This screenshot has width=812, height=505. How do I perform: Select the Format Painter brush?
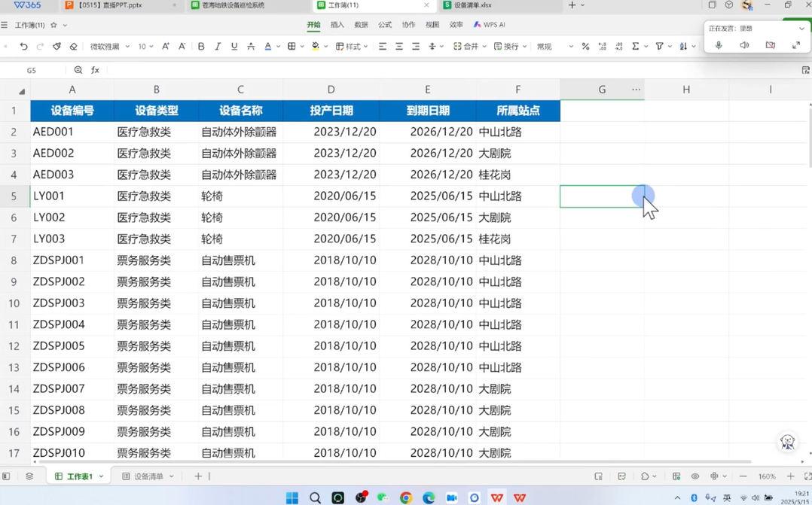coord(57,47)
